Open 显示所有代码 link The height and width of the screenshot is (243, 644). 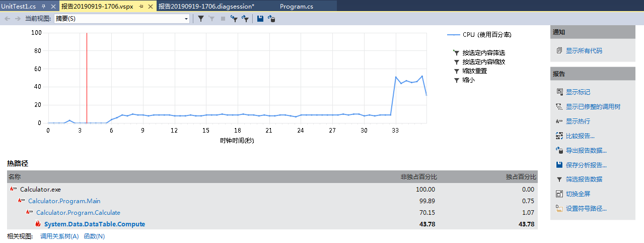coord(584,51)
